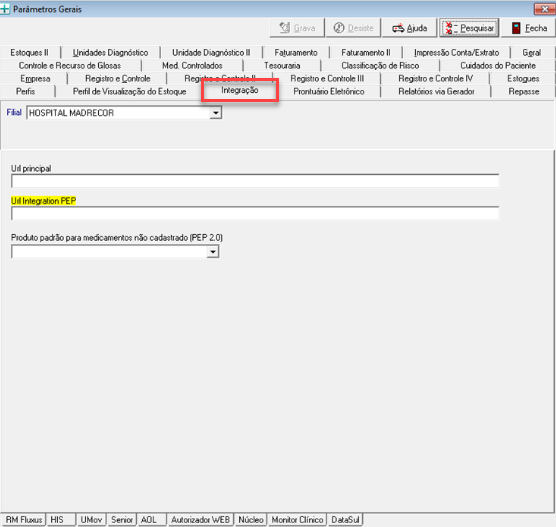Open the Unidades Diagnóstico tab
This screenshot has height=527, width=556.
[x=110, y=53]
